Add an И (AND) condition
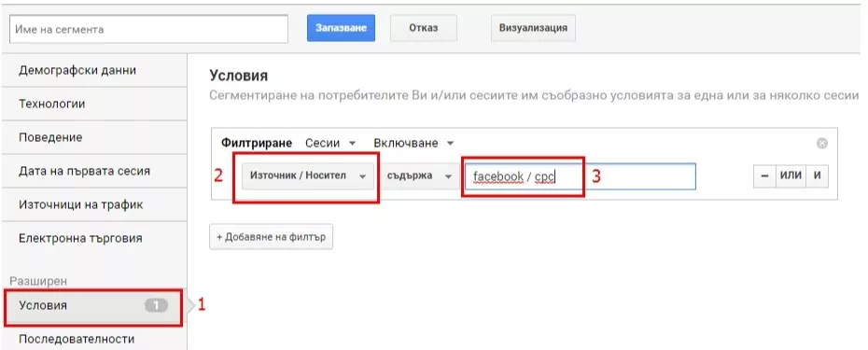 (x=817, y=176)
